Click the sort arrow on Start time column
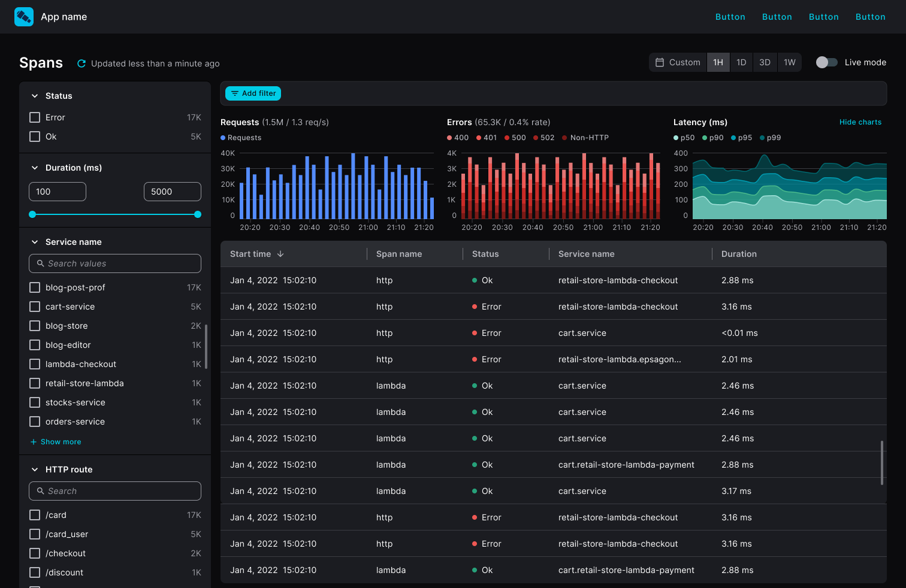Screen dimensions: 906x588 [x=281, y=254]
